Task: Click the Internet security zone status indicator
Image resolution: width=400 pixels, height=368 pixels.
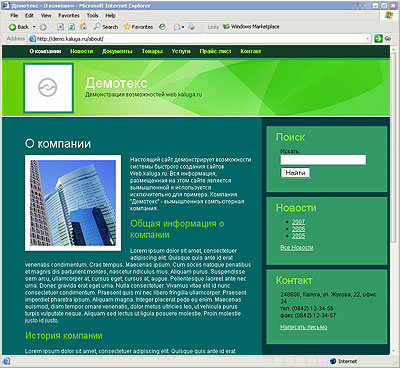Action: [343, 361]
